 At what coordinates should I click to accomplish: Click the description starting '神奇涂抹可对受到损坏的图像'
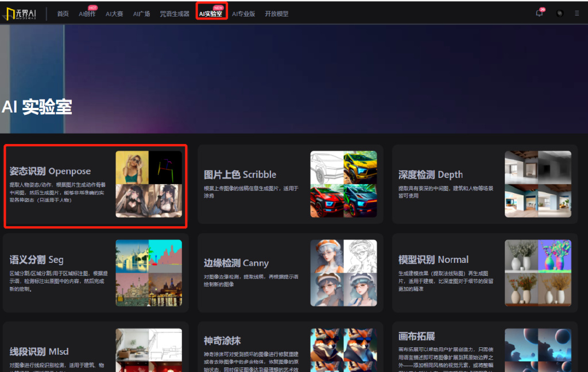[252, 362]
